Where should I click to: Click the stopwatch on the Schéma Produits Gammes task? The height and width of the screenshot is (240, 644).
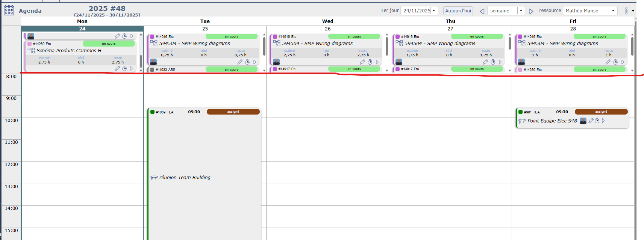click(124, 68)
